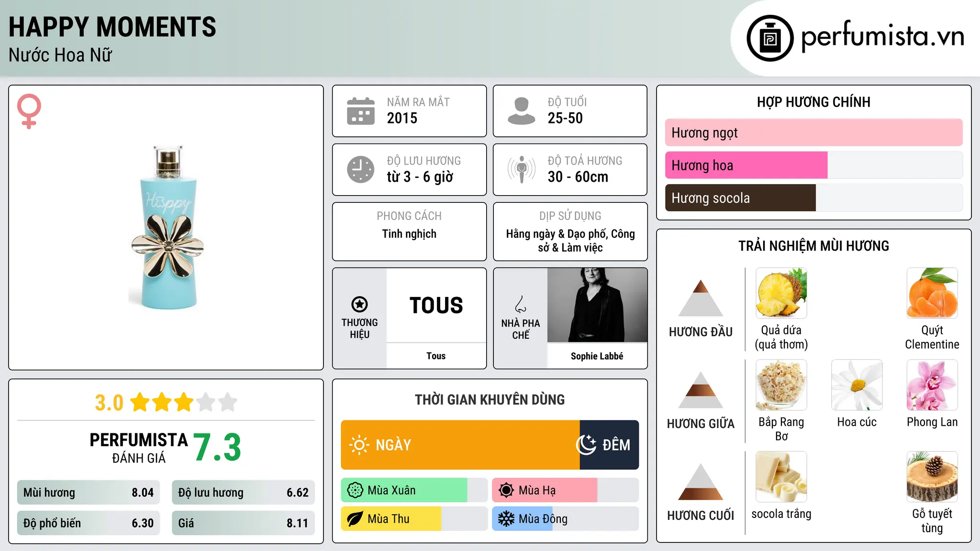The image size is (980, 551).
Task: Click the Hằng ngày & Dạo phố occasion text
Action: 570,241
